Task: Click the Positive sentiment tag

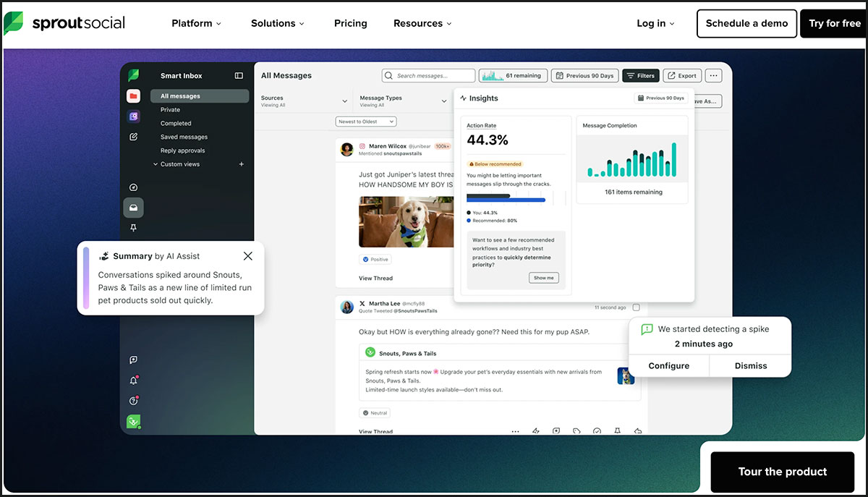Action: pos(375,259)
